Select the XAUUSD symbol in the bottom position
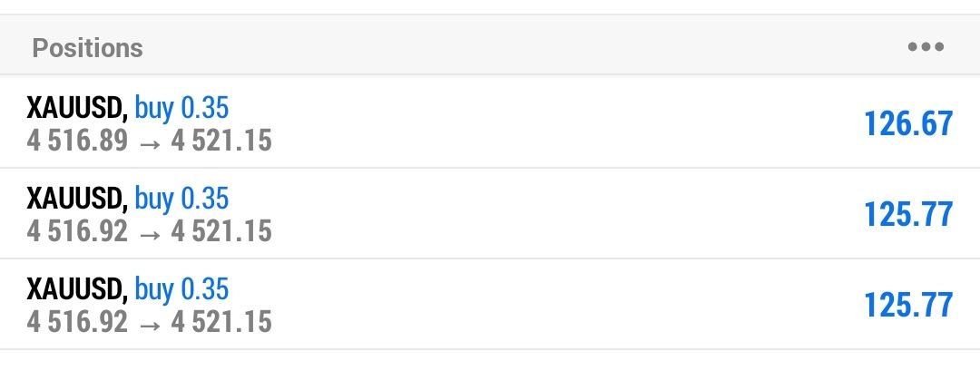The height and width of the screenshot is (390, 980). [76, 289]
